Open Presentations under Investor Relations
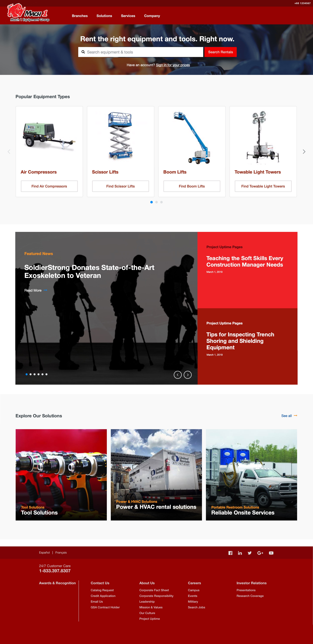The image size is (313, 644). tap(246, 590)
